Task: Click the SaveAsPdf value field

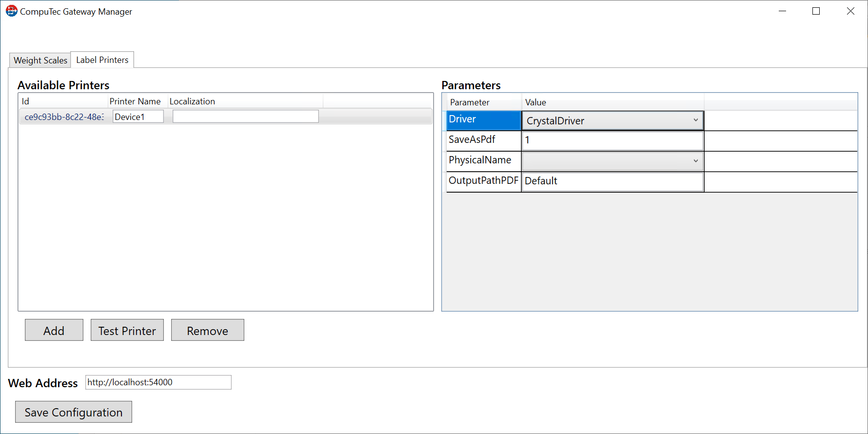Action: (x=612, y=140)
